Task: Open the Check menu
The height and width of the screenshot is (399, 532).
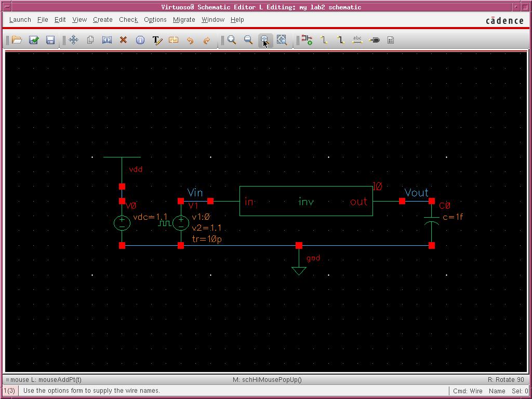Action: coord(128,20)
